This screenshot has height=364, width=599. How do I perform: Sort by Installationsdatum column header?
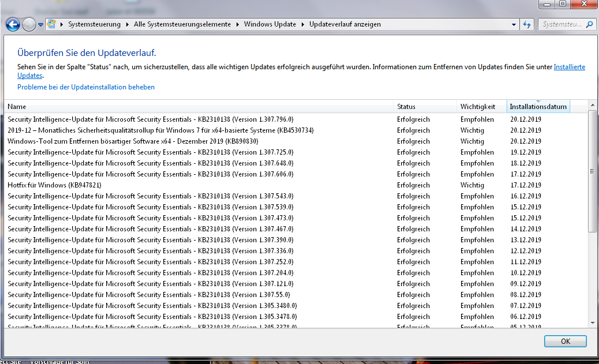click(538, 107)
